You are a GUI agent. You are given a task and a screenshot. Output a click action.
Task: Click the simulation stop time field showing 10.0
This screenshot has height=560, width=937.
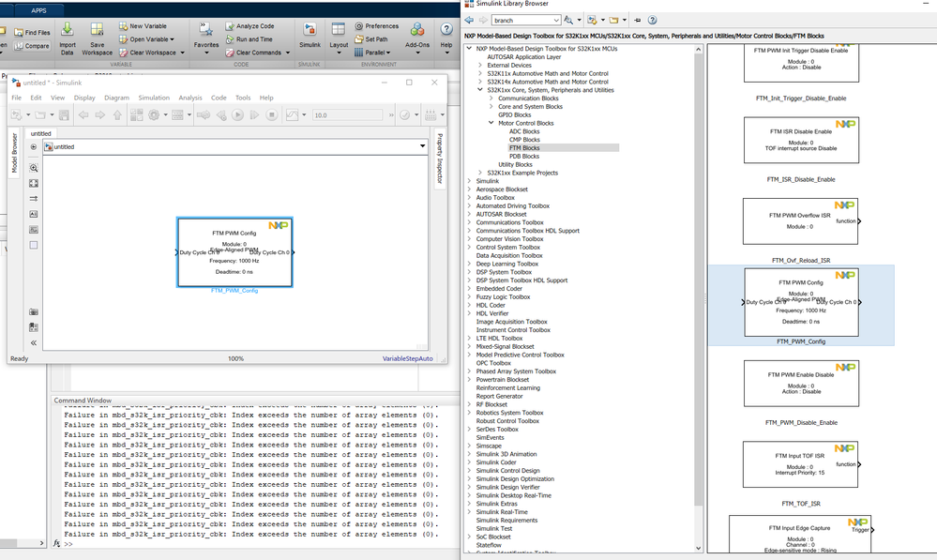[x=347, y=114]
